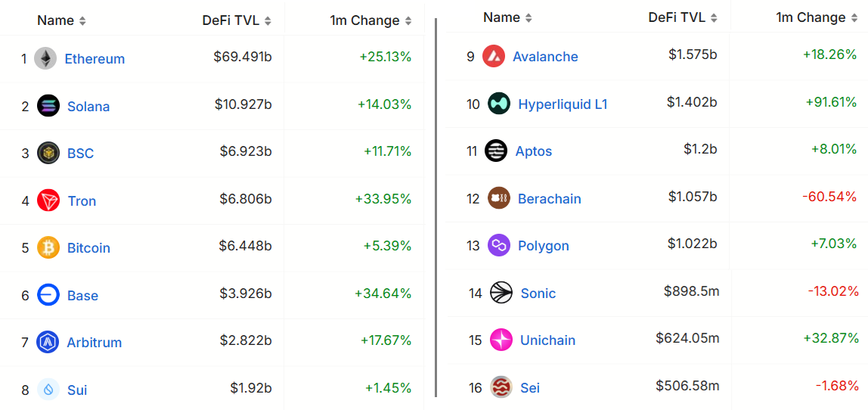
Task: Click the Berachain bear logo icon
Action: 499,198
